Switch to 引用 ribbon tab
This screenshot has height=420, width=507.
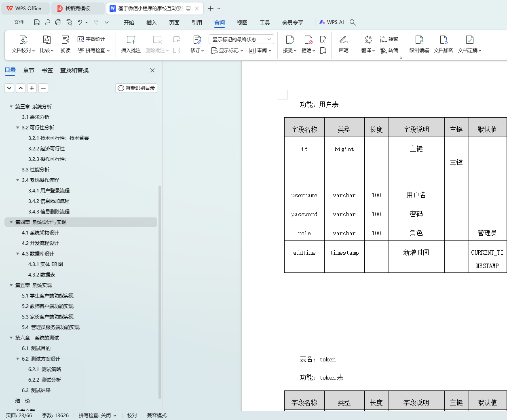[197, 23]
